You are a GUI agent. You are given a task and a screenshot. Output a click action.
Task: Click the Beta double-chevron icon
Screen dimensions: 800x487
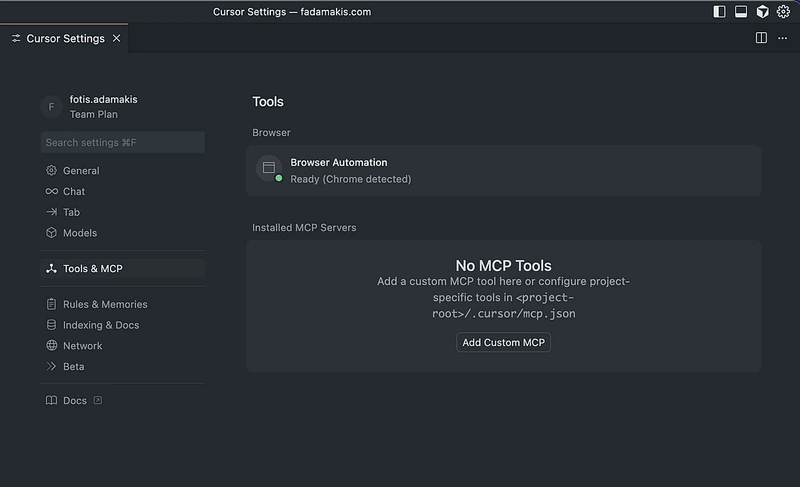[x=51, y=366]
